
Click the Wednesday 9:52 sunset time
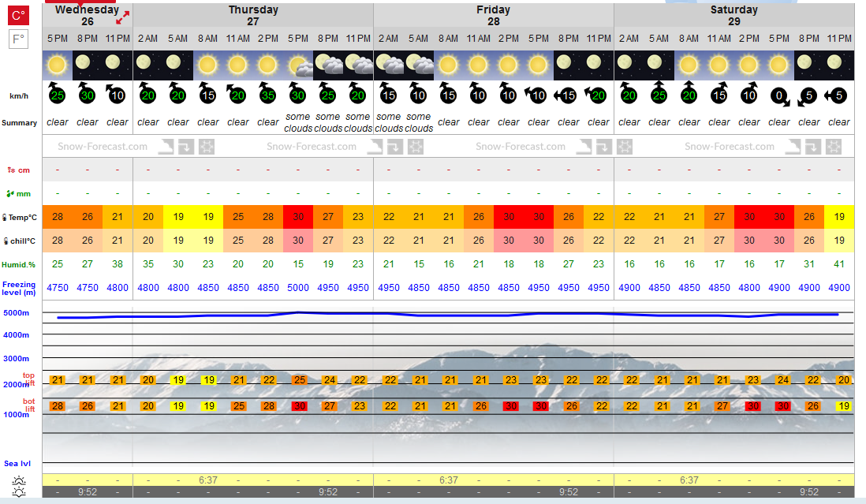click(88, 492)
